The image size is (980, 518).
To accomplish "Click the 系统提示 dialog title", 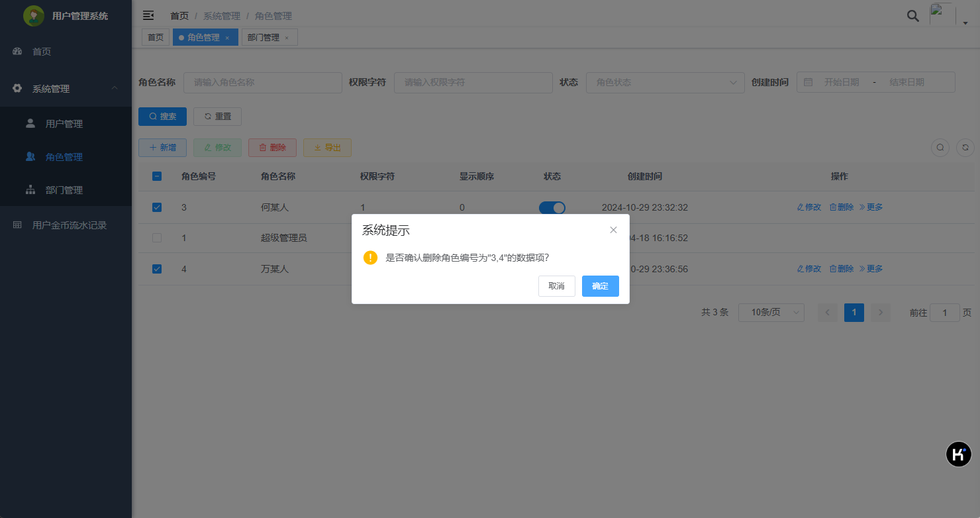I will coord(386,231).
